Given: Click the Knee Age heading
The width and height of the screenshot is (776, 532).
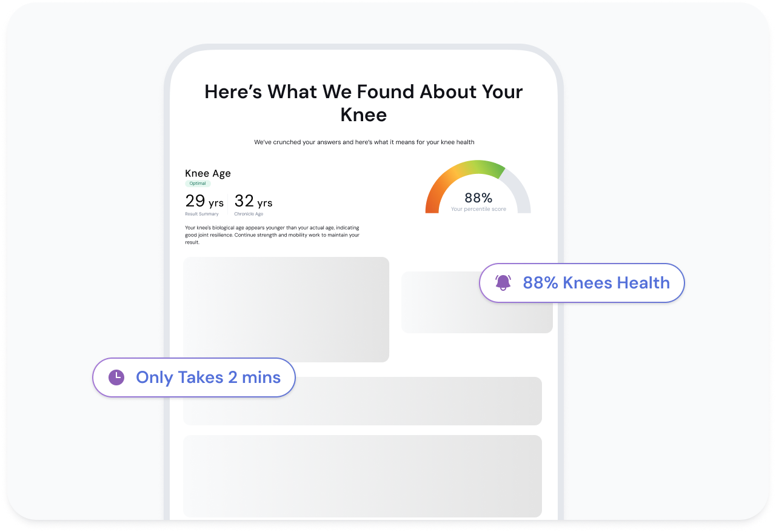Looking at the screenshot, I should click(208, 173).
